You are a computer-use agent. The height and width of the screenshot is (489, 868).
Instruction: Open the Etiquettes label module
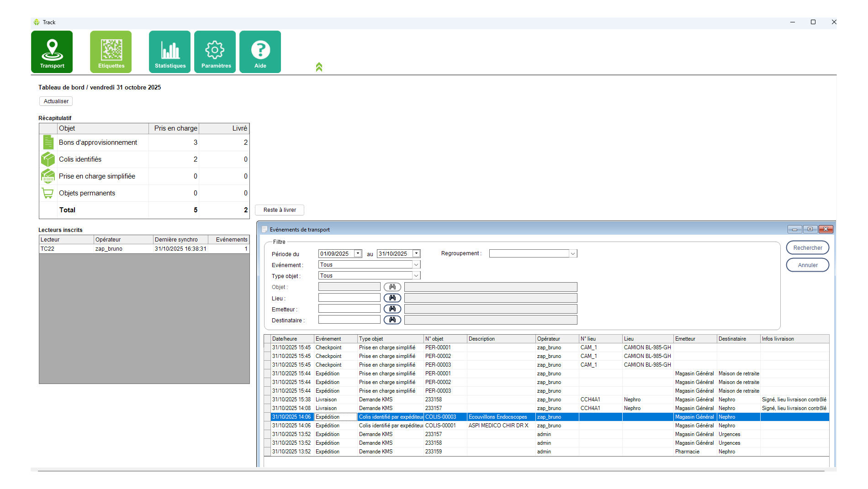point(111,52)
